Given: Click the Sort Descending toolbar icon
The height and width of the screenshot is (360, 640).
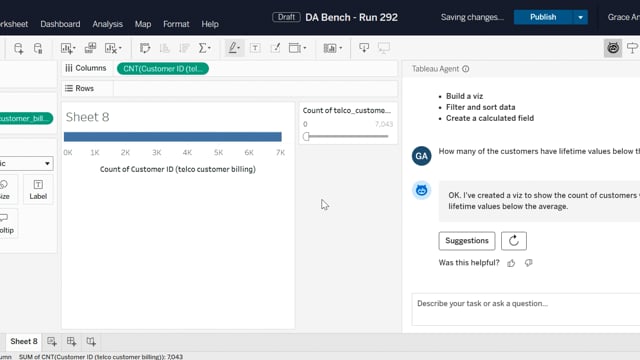Looking at the screenshot, I should 184,48.
